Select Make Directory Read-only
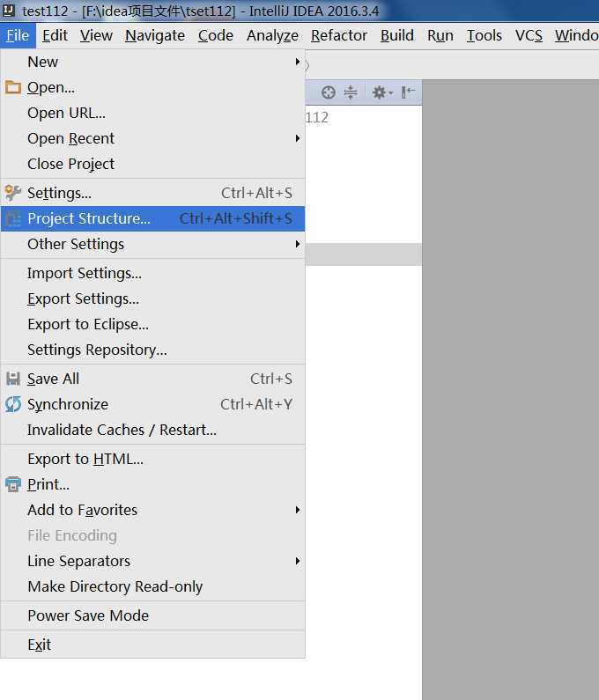The width and height of the screenshot is (599, 700). 152,586
